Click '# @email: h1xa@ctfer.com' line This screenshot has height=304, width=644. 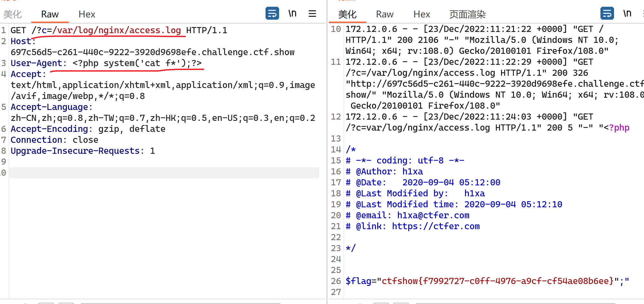(408, 215)
